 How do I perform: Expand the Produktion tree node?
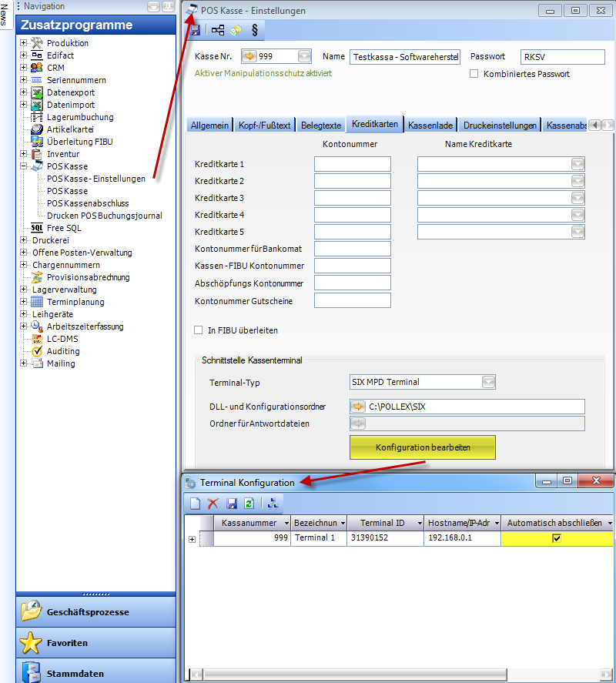pos(24,43)
